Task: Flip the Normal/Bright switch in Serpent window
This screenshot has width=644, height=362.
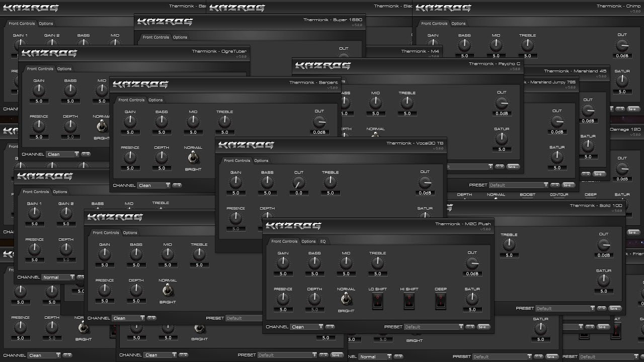Action: [x=193, y=158]
